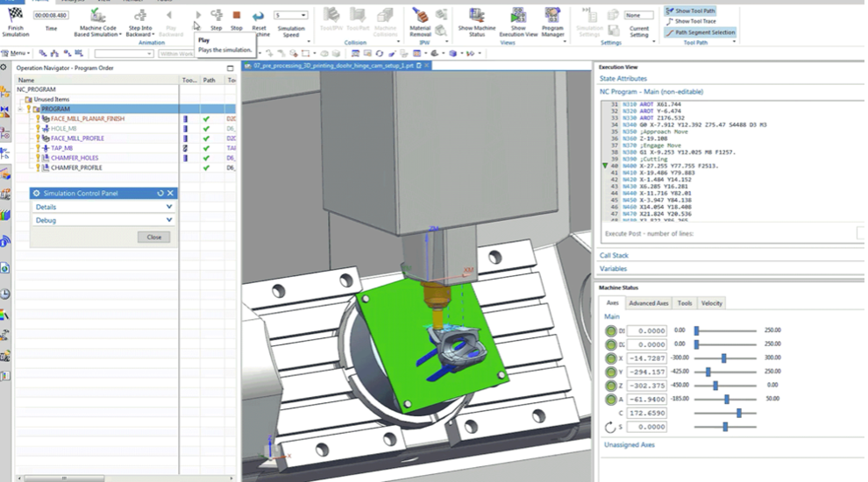The width and height of the screenshot is (868, 482).
Task: Reset the Simulation Control Panel via refresh icon
Action: tap(160, 193)
